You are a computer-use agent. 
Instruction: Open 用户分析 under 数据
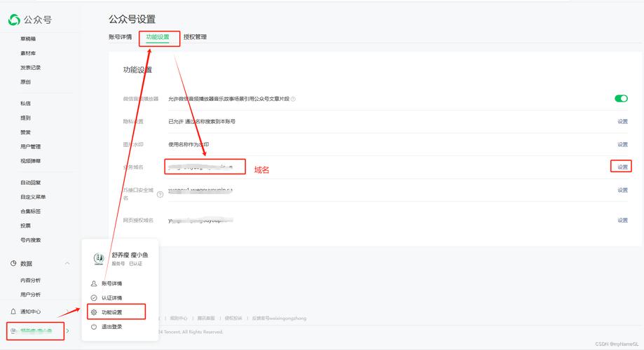click(x=30, y=295)
